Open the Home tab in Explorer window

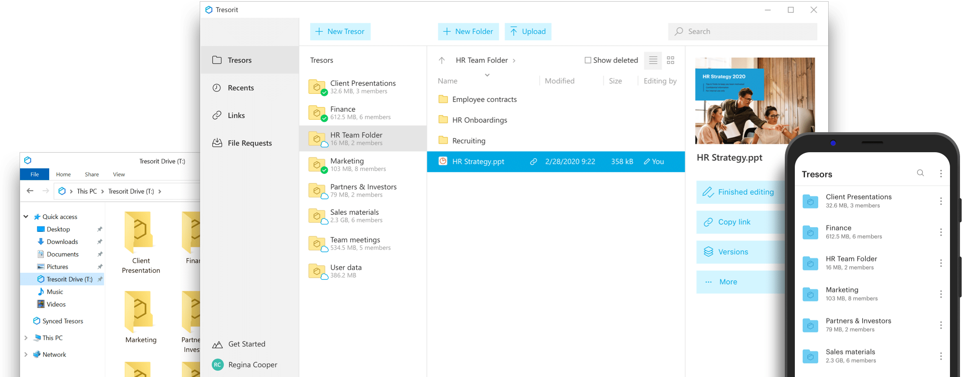pyautogui.click(x=63, y=174)
